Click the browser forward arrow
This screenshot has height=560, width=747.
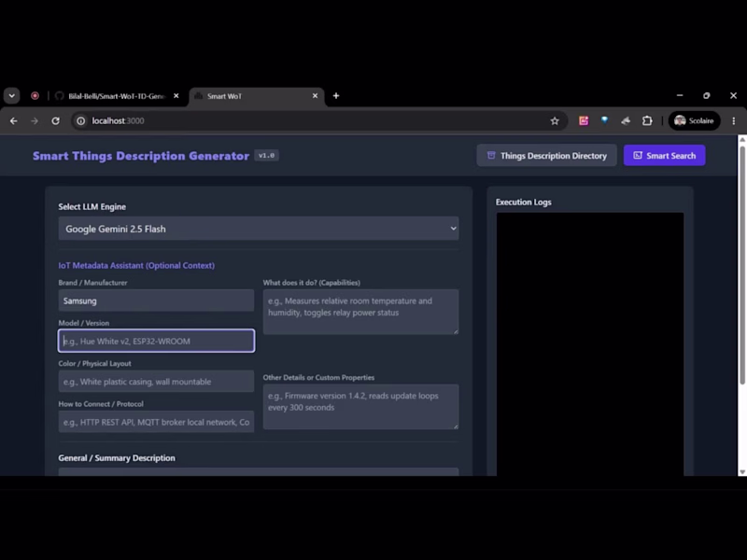35,121
